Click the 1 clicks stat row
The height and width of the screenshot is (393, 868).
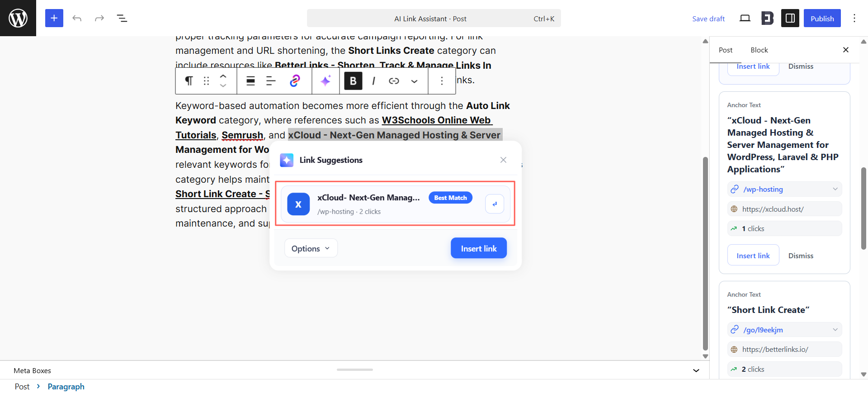pos(784,228)
